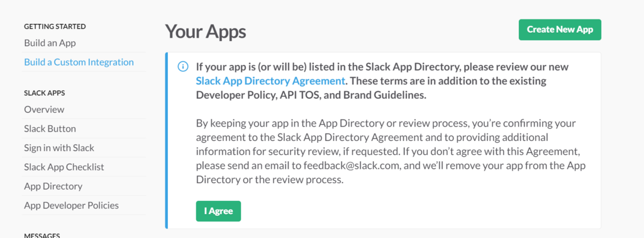
Task: Open App Developer Policies
Action: coord(72,205)
